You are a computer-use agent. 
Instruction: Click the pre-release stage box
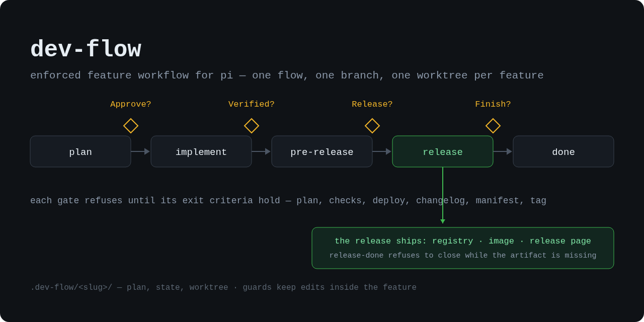[322, 151]
